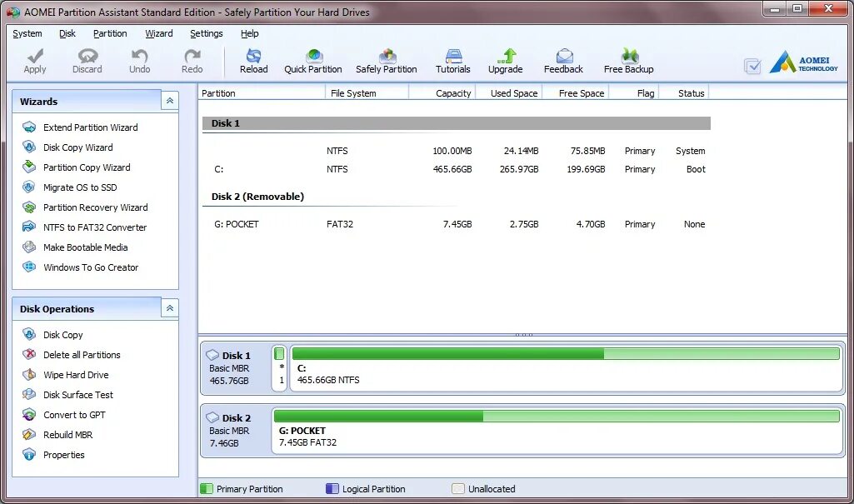Click the Disk 2 (Removable) heading

tap(257, 197)
